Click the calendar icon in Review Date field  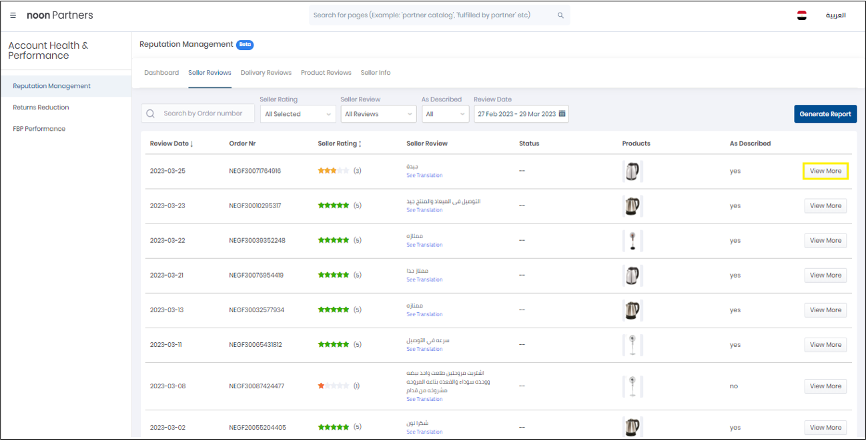(x=562, y=114)
